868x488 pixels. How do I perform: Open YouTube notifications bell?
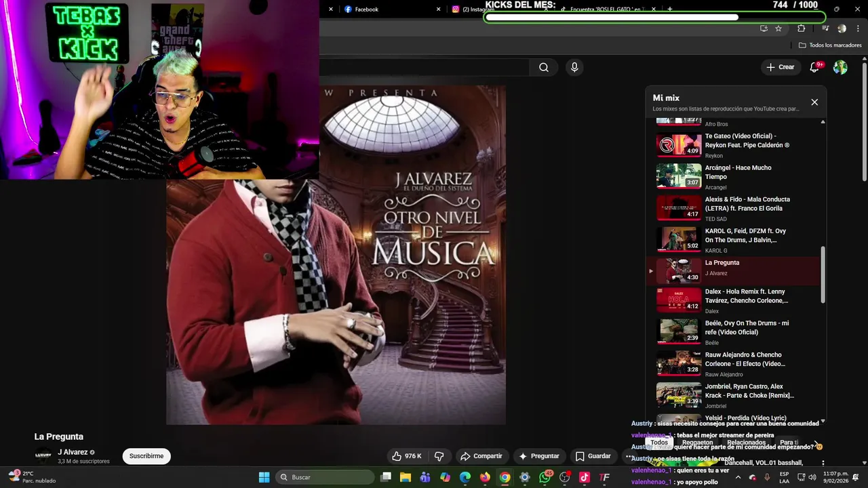tap(815, 67)
